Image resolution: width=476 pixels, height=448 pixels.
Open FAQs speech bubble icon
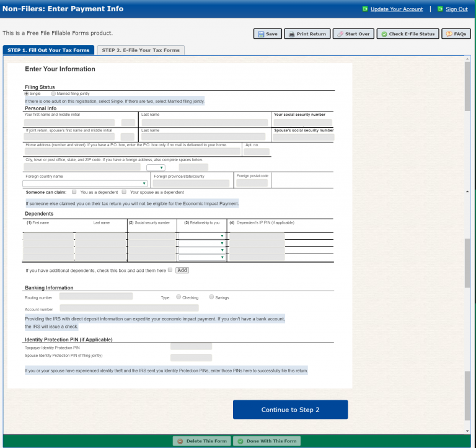pos(449,34)
